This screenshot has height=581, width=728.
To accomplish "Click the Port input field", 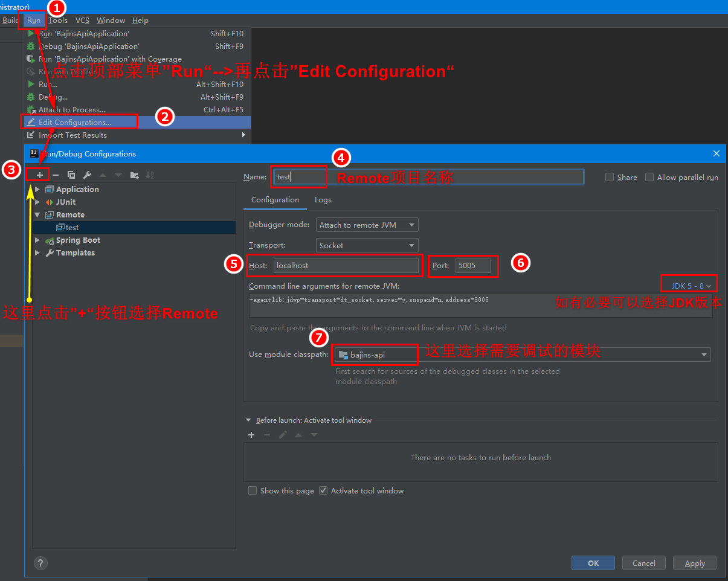I will click(473, 266).
